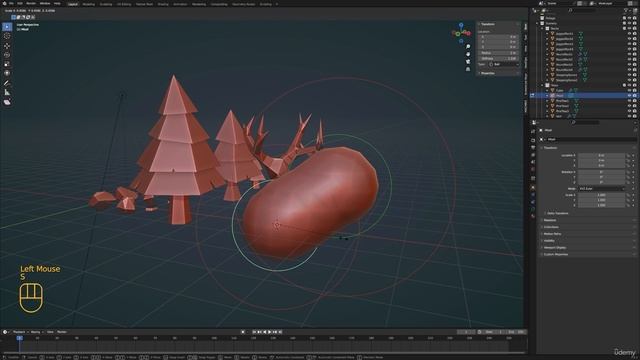This screenshot has height=360, width=640.
Task: Select Mball row in outliner
Action: (x=584, y=96)
